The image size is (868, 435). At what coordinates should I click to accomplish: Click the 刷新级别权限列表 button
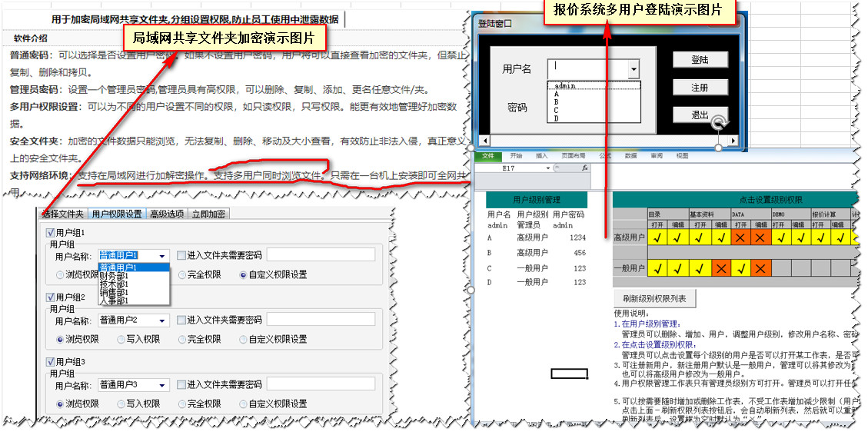click(x=653, y=298)
